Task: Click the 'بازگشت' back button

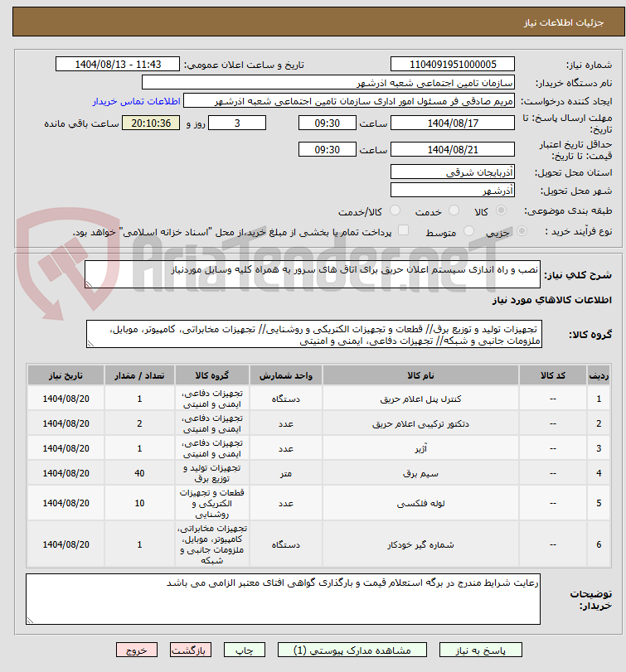Action: (190, 650)
